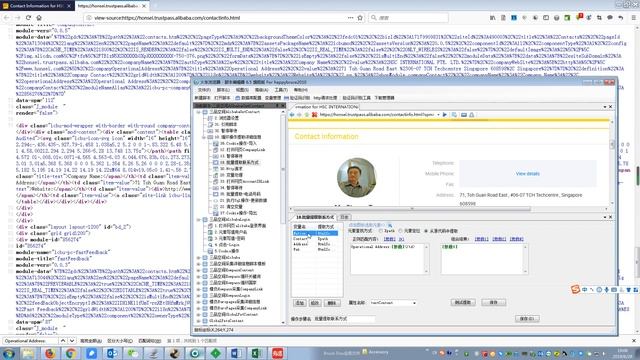640x360 pixels.
Task: Switch to Contact Information Firefox tab
Action: pos(36,6)
